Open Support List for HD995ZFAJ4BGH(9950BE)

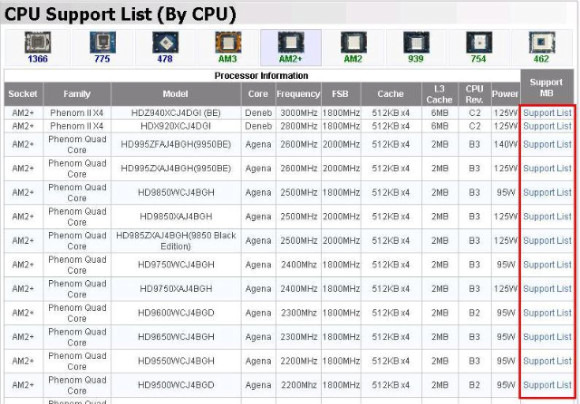point(547,144)
